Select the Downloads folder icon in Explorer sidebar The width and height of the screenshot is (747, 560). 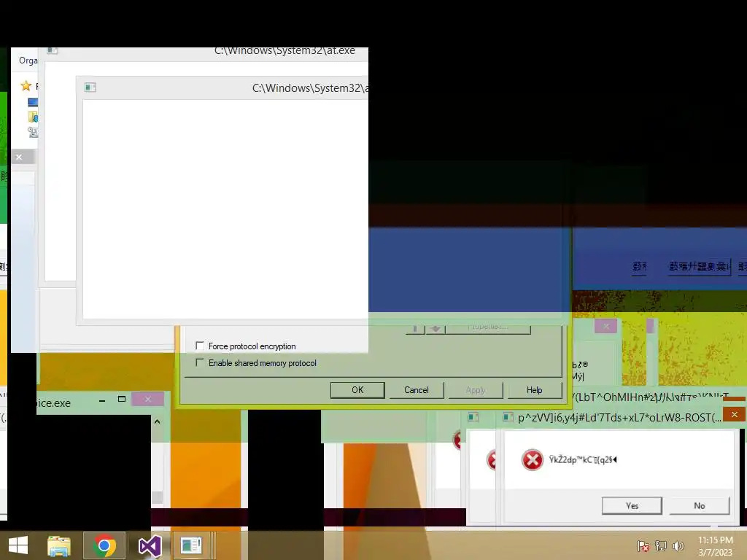tap(33, 117)
